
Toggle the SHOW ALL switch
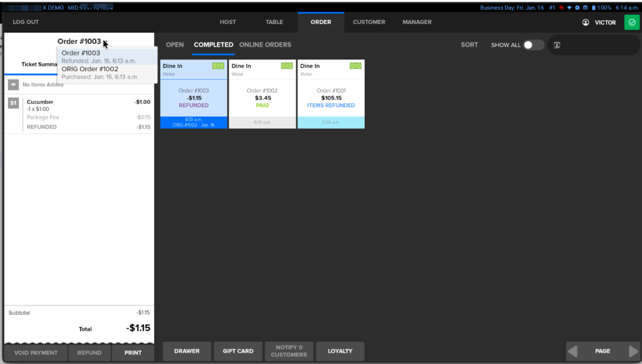coord(533,45)
